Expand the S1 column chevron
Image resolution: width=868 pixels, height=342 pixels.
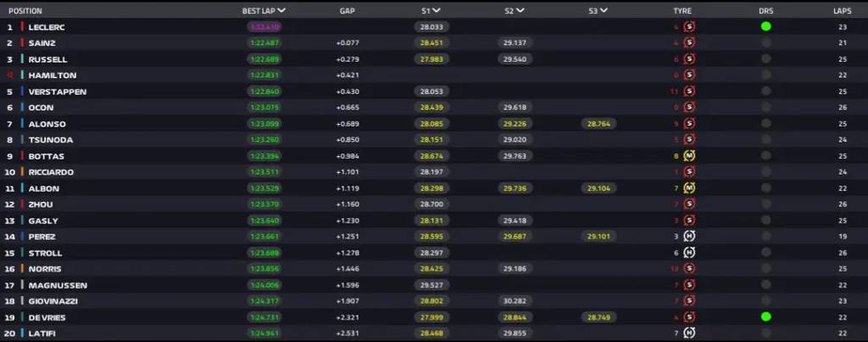pyautogui.click(x=437, y=10)
